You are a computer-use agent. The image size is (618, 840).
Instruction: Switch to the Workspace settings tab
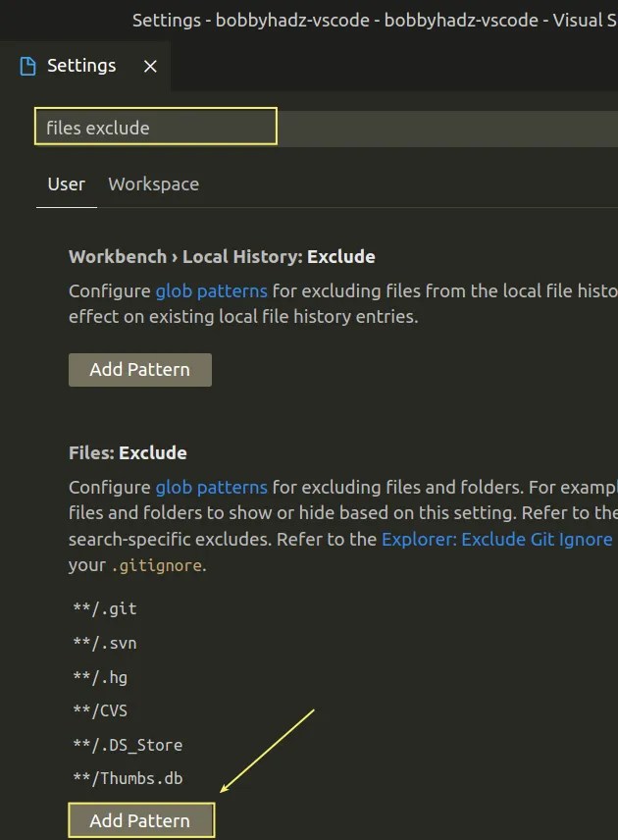point(154,184)
